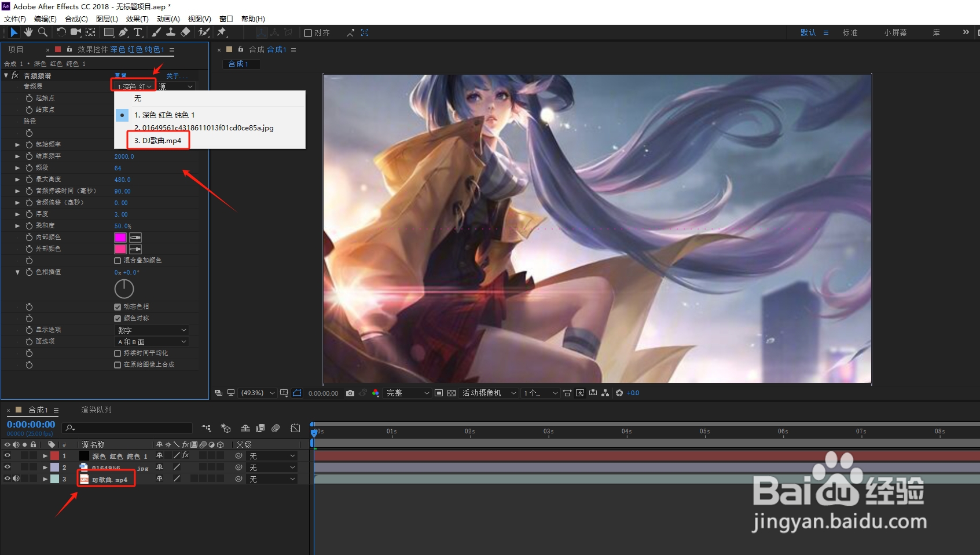This screenshot has width=980, height=555.
Task: Select the Rotation tool
Action: 61,32
